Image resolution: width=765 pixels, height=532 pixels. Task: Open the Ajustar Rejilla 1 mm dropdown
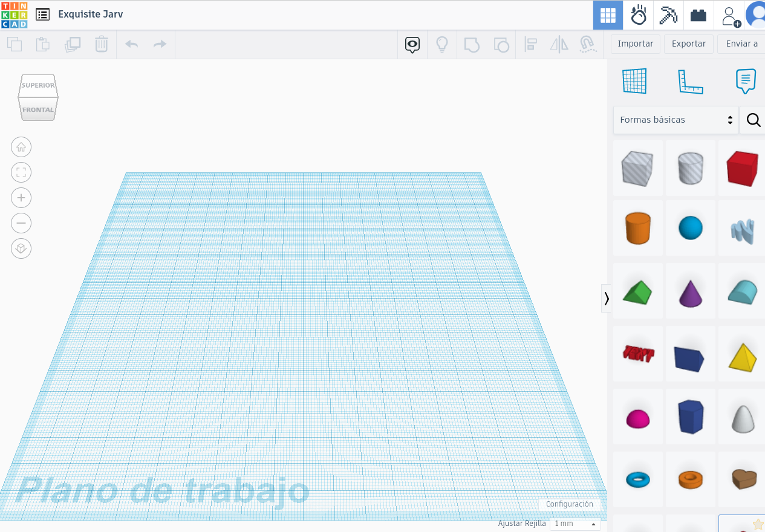pyautogui.click(x=575, y=524)
